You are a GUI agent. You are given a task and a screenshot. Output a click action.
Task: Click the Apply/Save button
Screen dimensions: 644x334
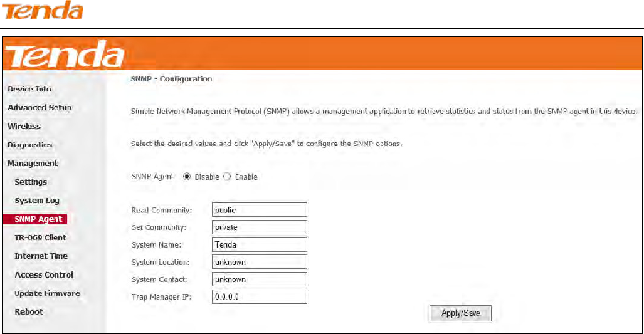pyautogui.click(x=460, y=313)
